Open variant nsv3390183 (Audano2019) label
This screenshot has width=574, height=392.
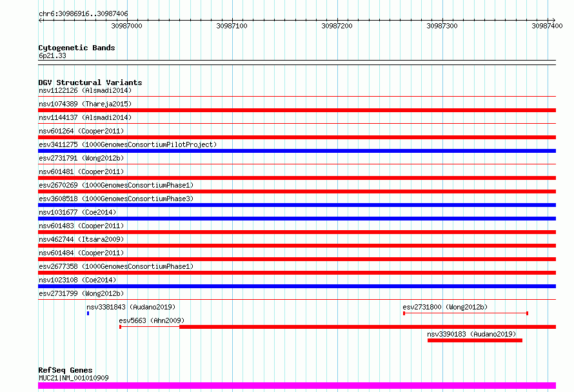471,334
